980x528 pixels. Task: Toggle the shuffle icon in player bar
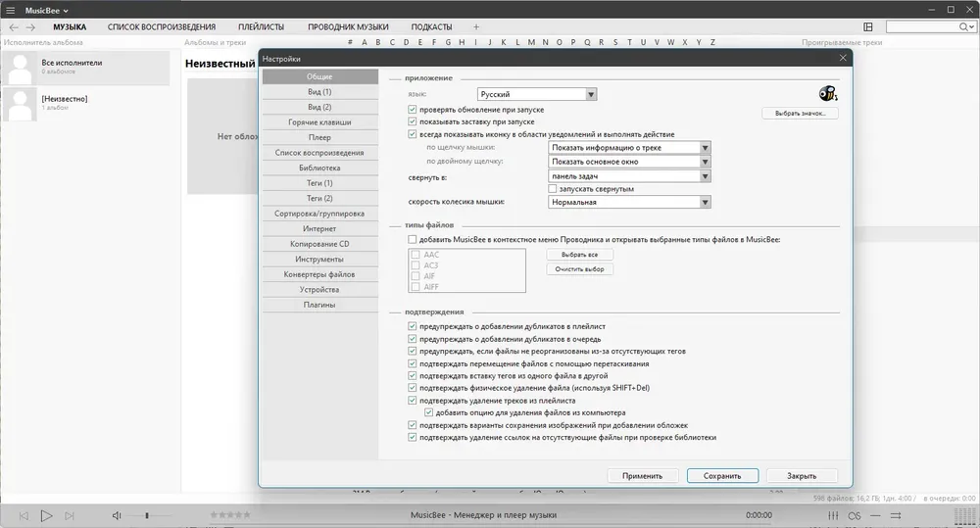tap(896, 515)
